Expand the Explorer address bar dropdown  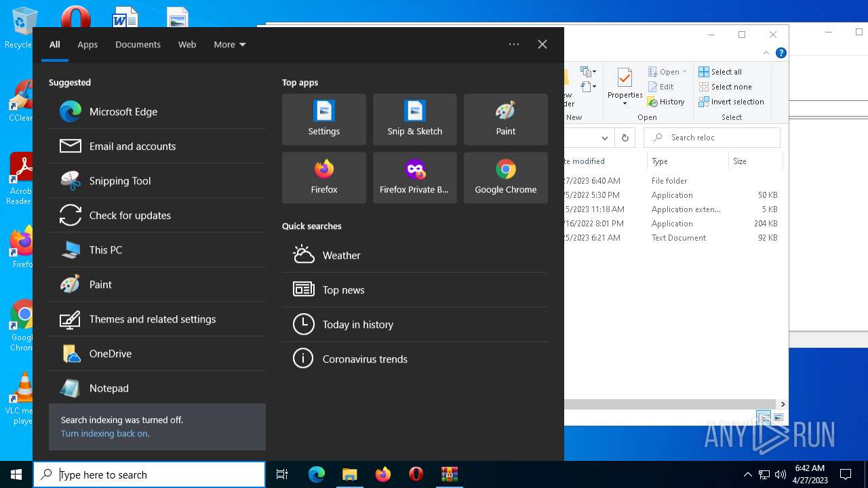[604, 138]
